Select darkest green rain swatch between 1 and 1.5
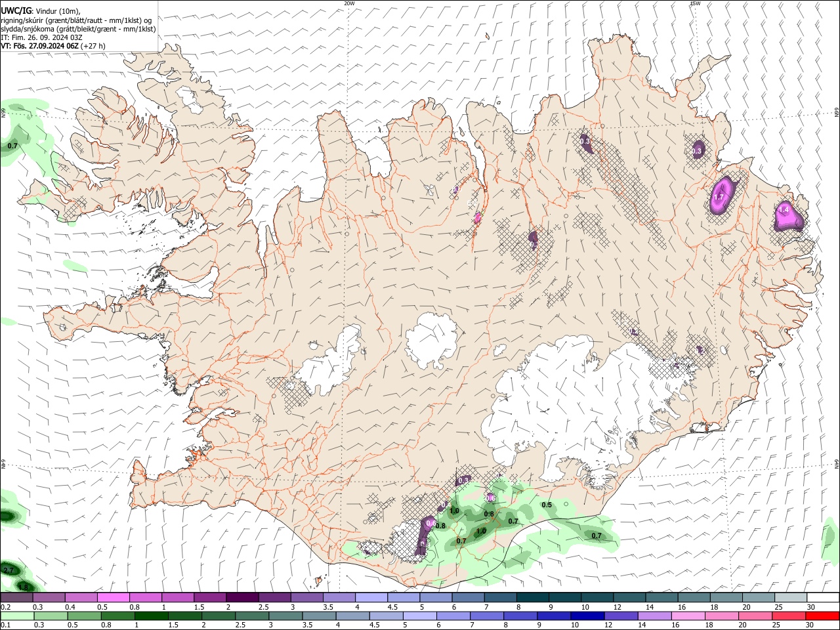 [x=150, y=616]
